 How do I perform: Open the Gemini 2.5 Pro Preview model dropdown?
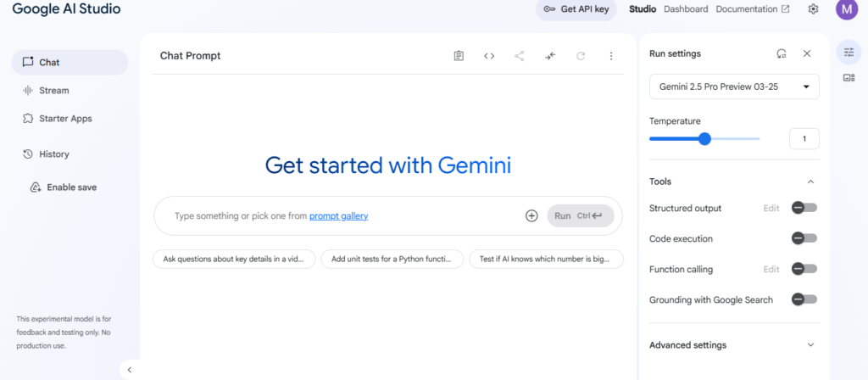734,87
